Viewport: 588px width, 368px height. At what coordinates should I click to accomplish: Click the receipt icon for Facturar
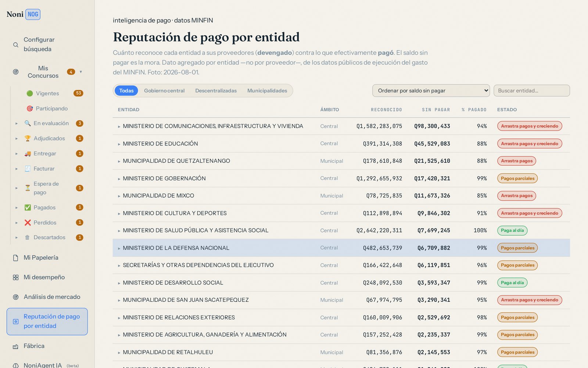[28, 169]
